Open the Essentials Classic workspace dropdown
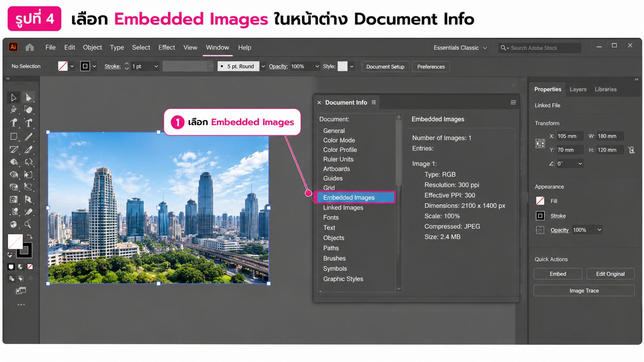 click(x=460, y=48)
